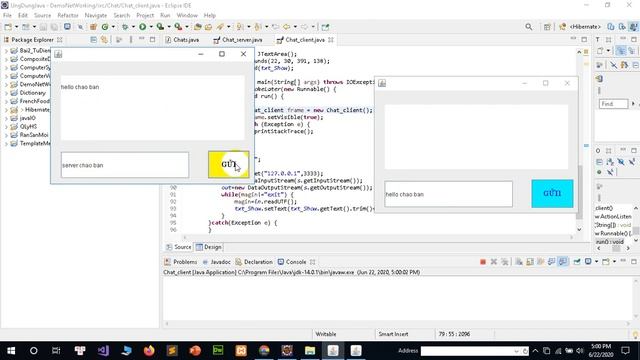This screenshot has width=640, height=360.
Task: Toggle Word Wrap in Console toolbar
Action: [541, 262]
